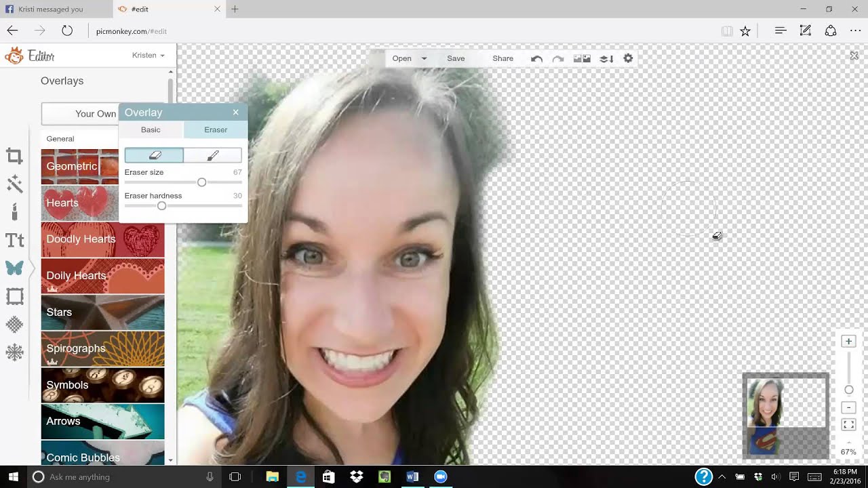Viewport: 868px width, 488px height.
Task: Click the Your Own overlay button
Action: click(x=80, y=114)
